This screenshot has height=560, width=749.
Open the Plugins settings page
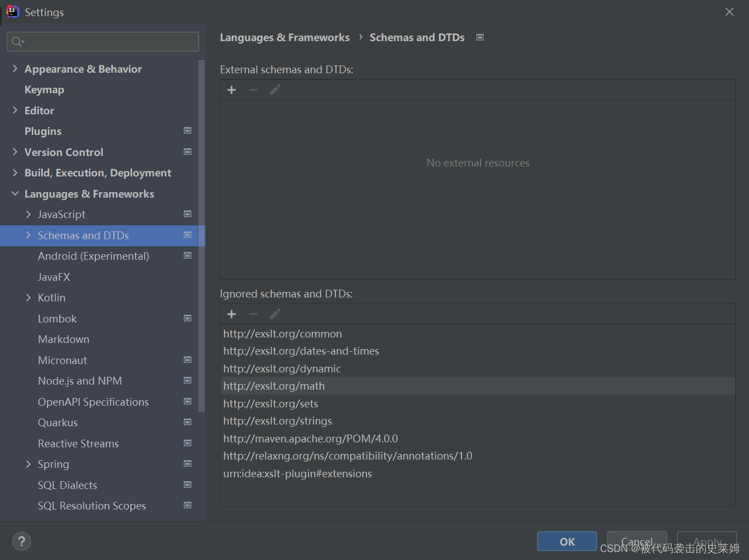[43, 132]
